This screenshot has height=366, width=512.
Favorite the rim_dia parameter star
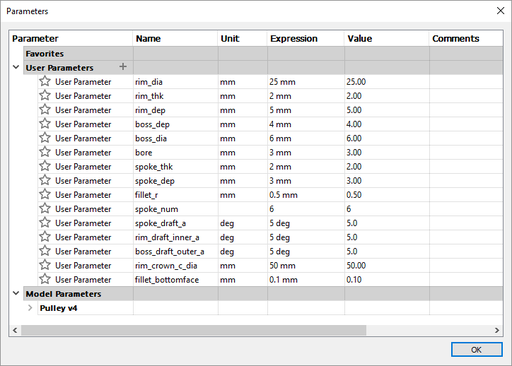pos(45,81)
